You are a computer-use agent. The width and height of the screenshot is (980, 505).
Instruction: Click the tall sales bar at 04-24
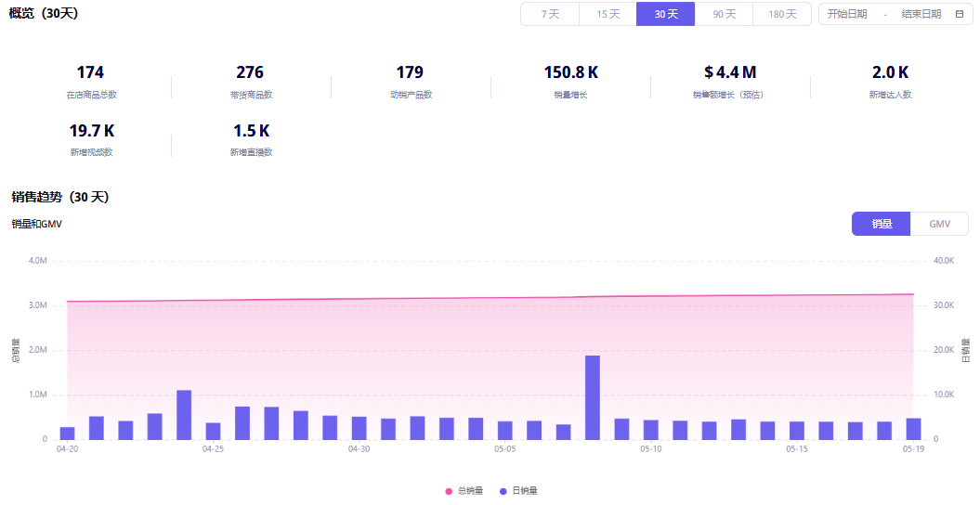[184, 414]
